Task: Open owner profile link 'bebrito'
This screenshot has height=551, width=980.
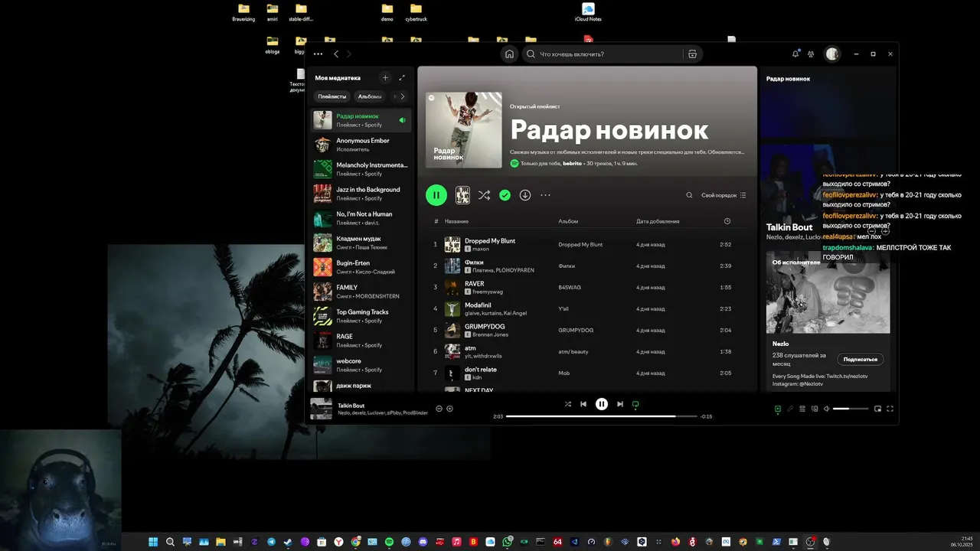Action: click(x=573, y=163)
